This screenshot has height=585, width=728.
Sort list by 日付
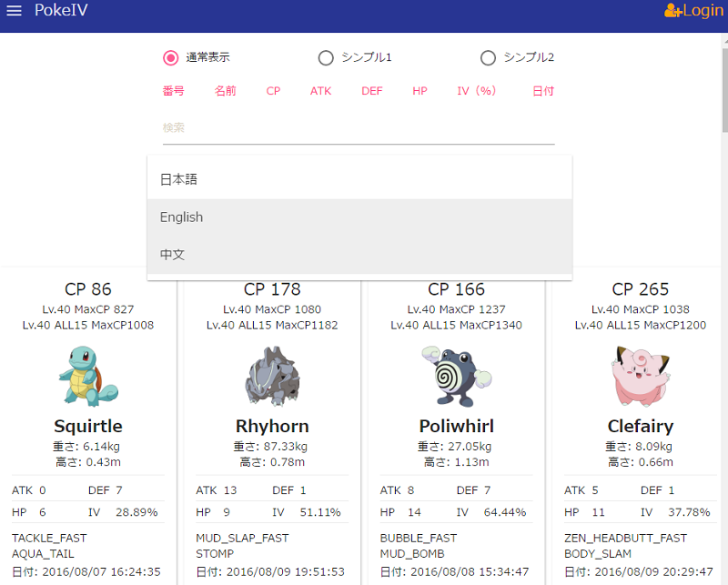tap(542, 91)
